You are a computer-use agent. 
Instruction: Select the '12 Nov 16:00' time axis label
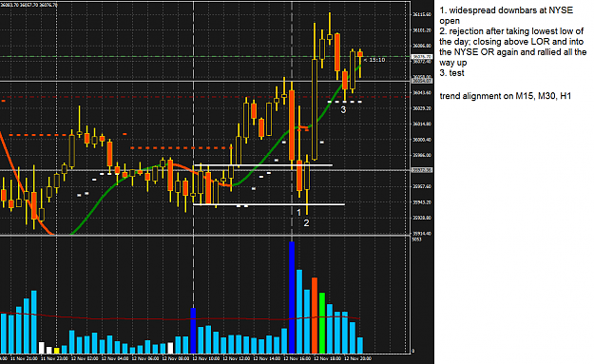(x=296, y=358)
